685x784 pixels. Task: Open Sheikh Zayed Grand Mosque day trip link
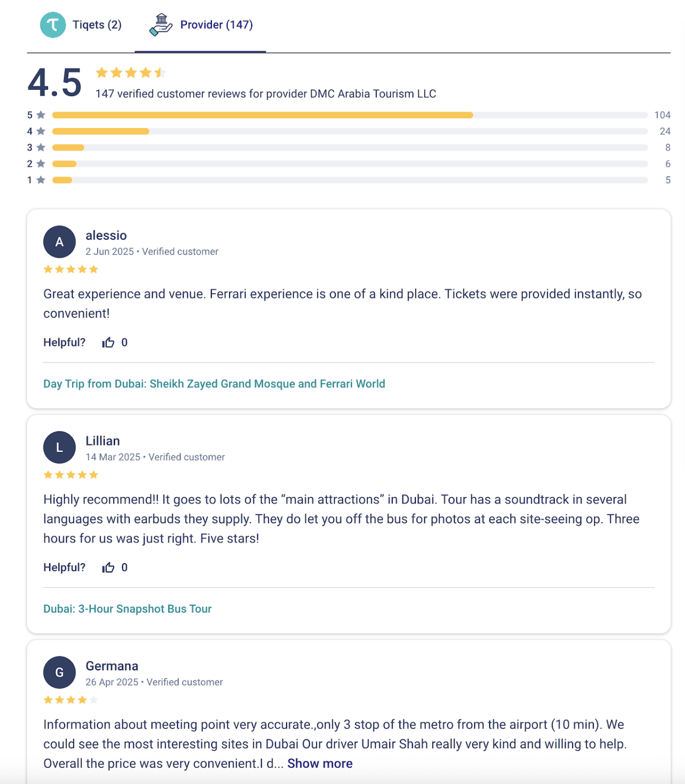click(214, 384)
